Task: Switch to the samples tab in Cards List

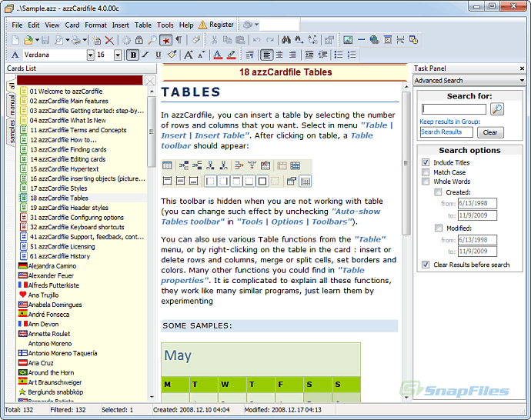Action: [x=12, y=132]
